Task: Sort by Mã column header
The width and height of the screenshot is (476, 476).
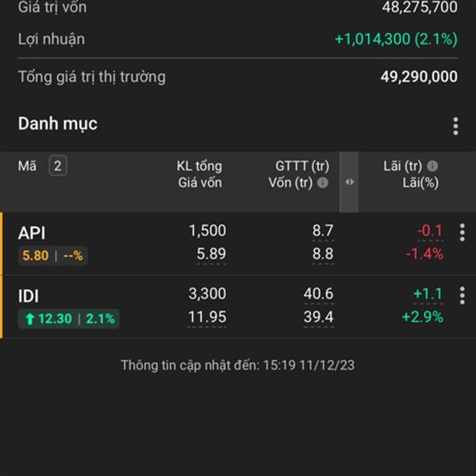Action: [x=27, y=166]
